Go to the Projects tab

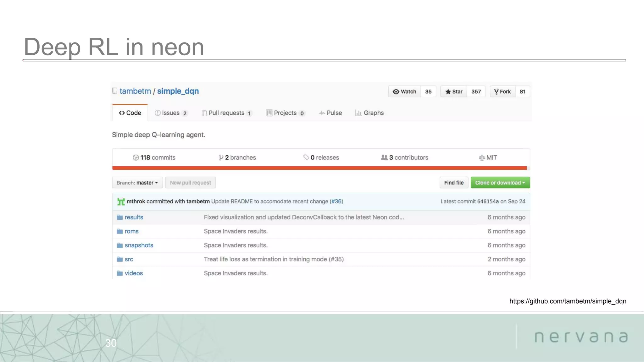[x=285, y=113]
